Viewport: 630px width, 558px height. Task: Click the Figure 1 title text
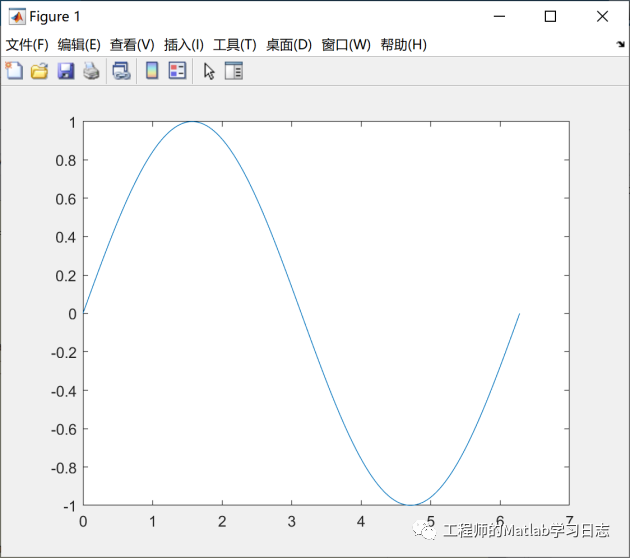coord(55,17)
